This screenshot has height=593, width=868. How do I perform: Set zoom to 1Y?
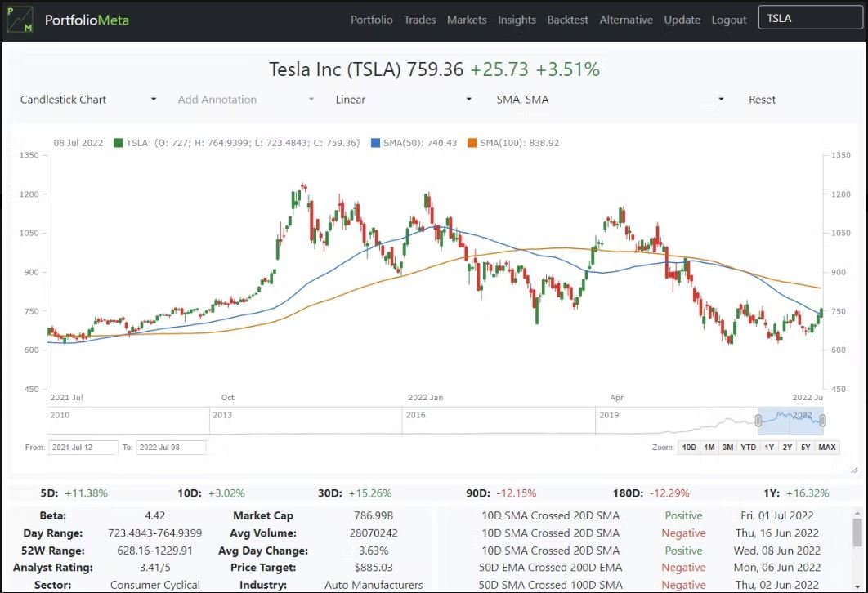[x=769, y=447]
